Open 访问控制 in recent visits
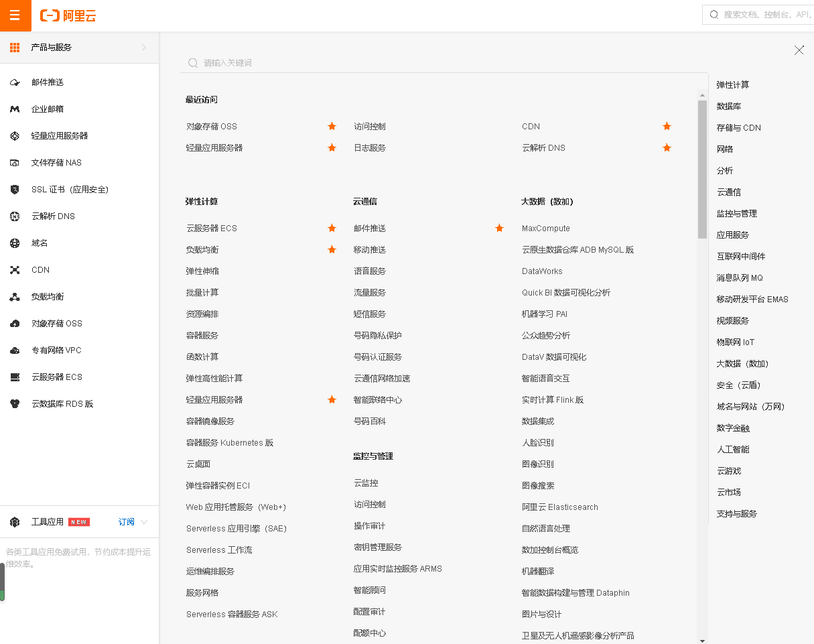This screenshot has width=814, height=644. point(370,127)
